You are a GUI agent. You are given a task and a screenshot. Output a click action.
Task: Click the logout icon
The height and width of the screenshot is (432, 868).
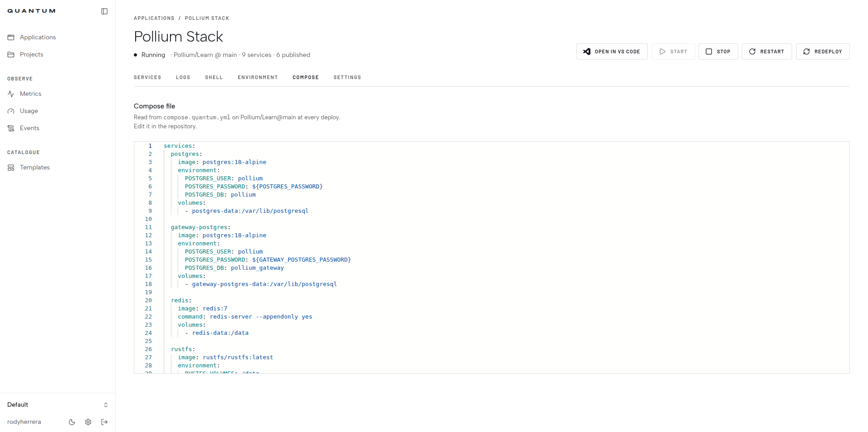point(104,422)
